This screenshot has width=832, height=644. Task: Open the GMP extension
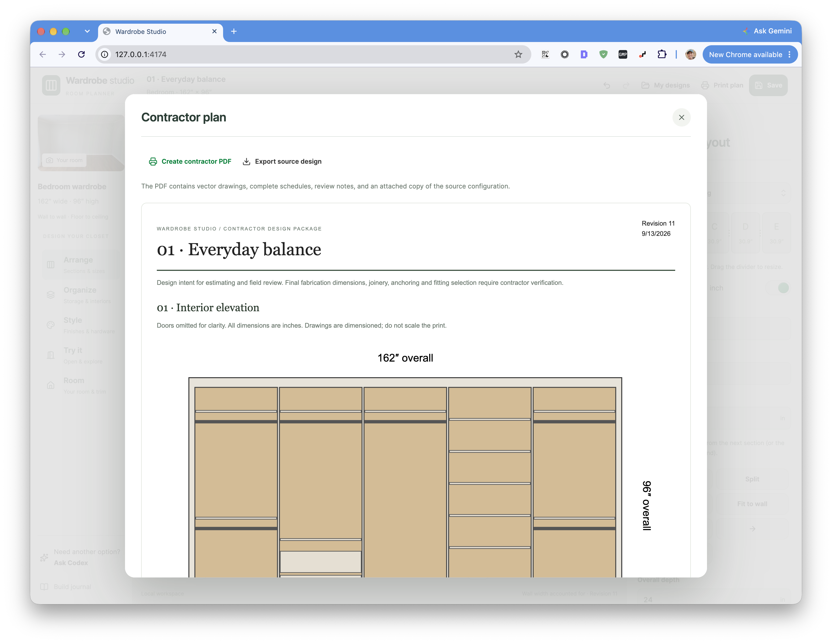coord(623,54)
